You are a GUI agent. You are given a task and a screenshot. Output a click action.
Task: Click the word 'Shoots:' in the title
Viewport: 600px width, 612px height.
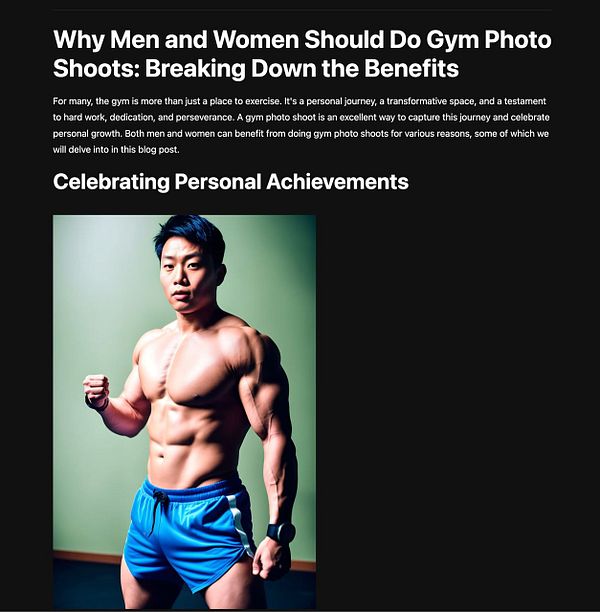pos(96,68)
